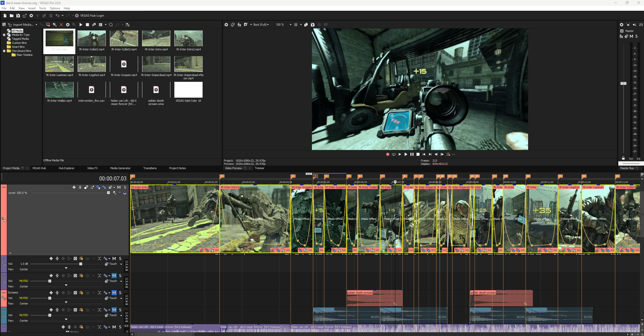Open the File menu

click(x=4, y=8)
